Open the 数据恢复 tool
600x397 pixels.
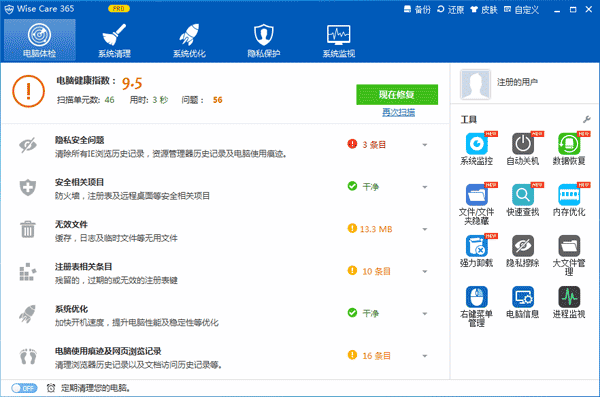click(569, 149)
